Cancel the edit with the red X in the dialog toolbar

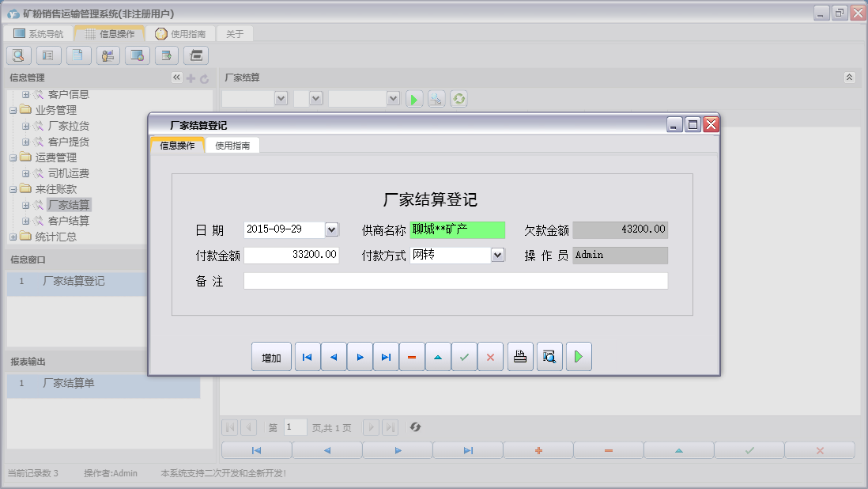coord(490,358)
